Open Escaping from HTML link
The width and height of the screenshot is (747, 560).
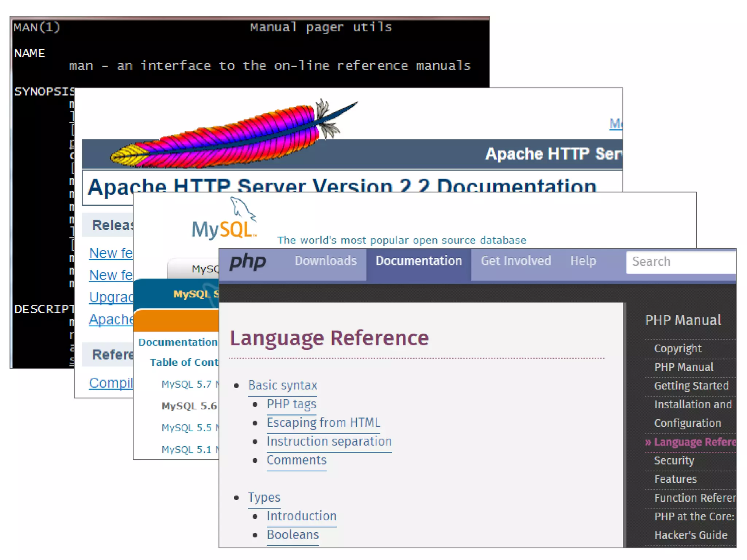(x=324, y=423)
